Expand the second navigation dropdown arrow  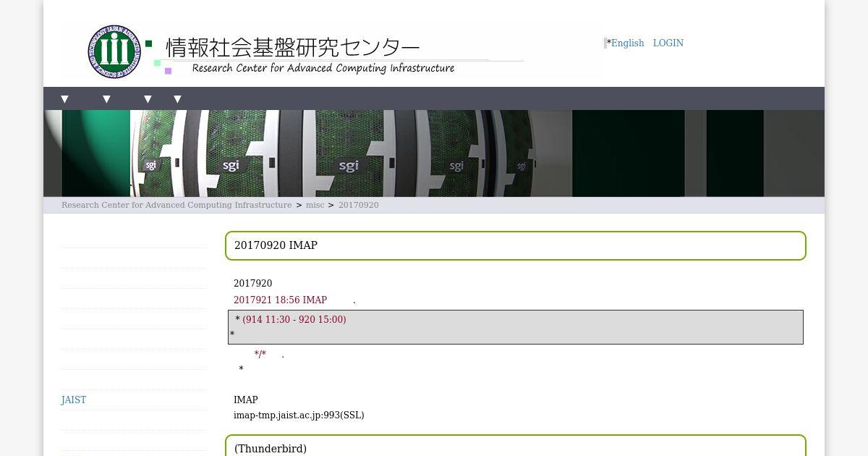tap(106, 99)
